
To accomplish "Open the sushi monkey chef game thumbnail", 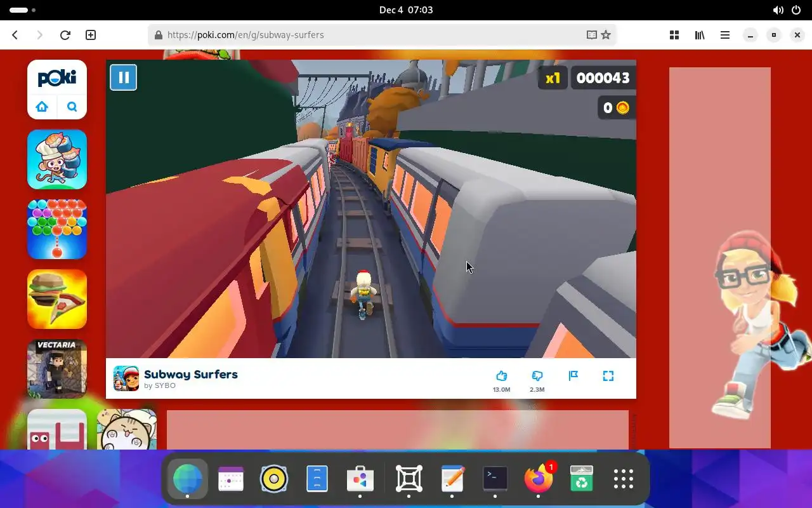I will (57, 159).
